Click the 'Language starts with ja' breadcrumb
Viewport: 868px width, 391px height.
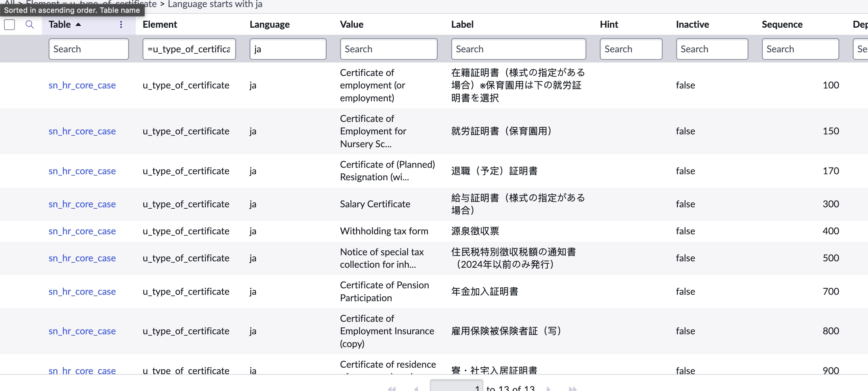pos(215,4)
